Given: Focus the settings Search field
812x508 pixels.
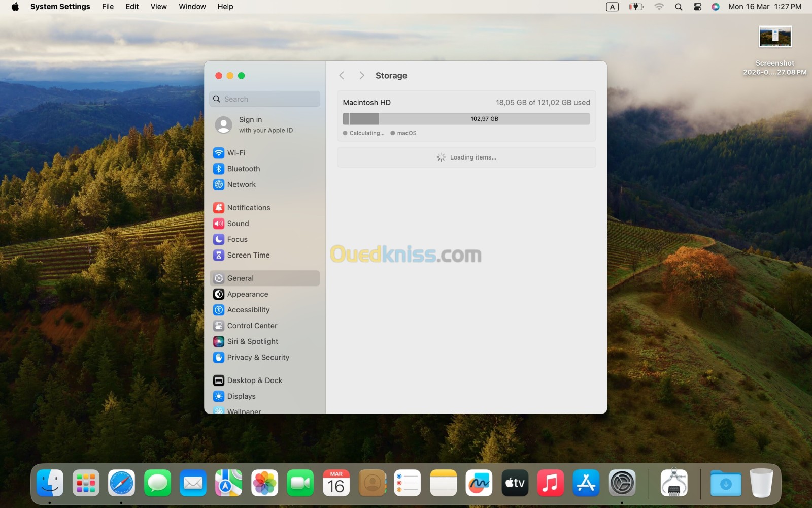Looking at the screenshot, I should click(x=264, y=99).
